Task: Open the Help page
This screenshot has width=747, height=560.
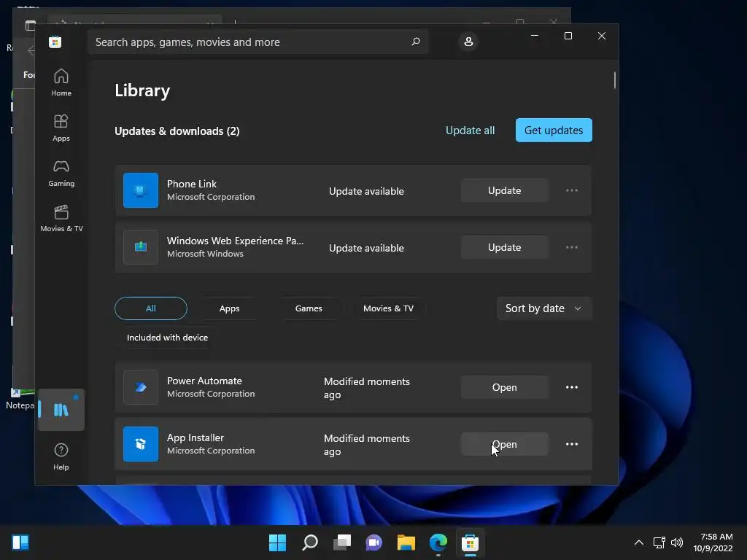Action: click(61, 456)
